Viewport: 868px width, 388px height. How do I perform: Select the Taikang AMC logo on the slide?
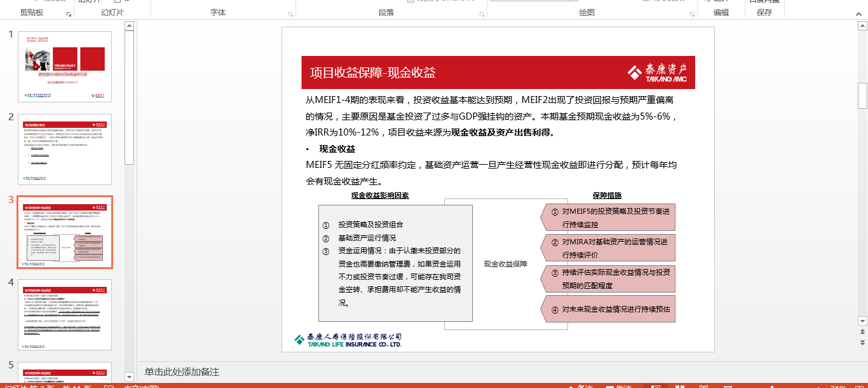point(657,73)
